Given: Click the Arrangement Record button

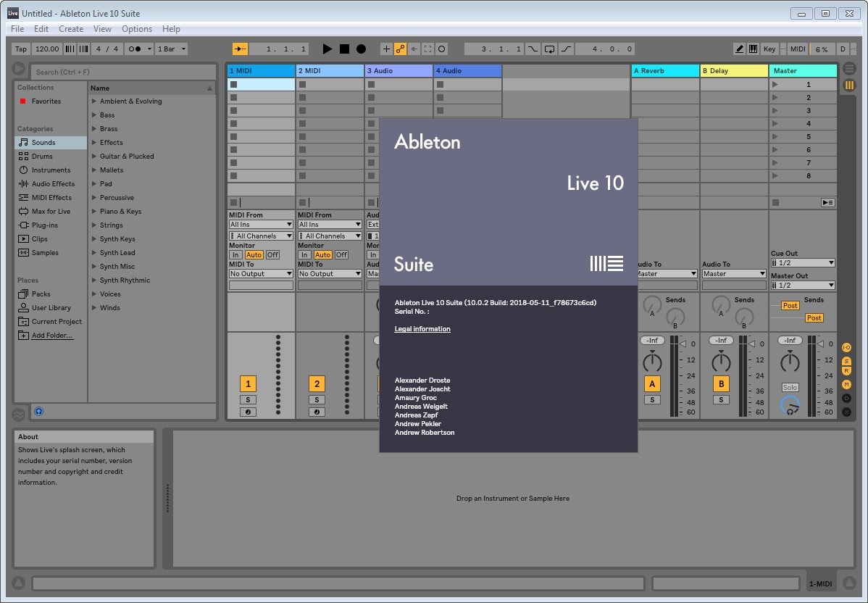Looking at the screenshot, I should pos(361,49).
